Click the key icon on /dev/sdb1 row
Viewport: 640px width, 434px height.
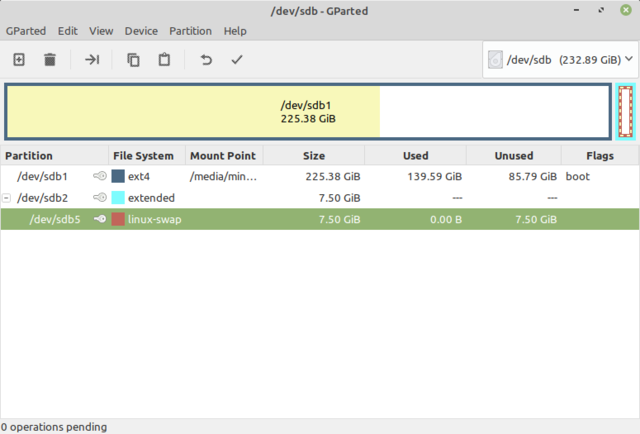(100, 176)
